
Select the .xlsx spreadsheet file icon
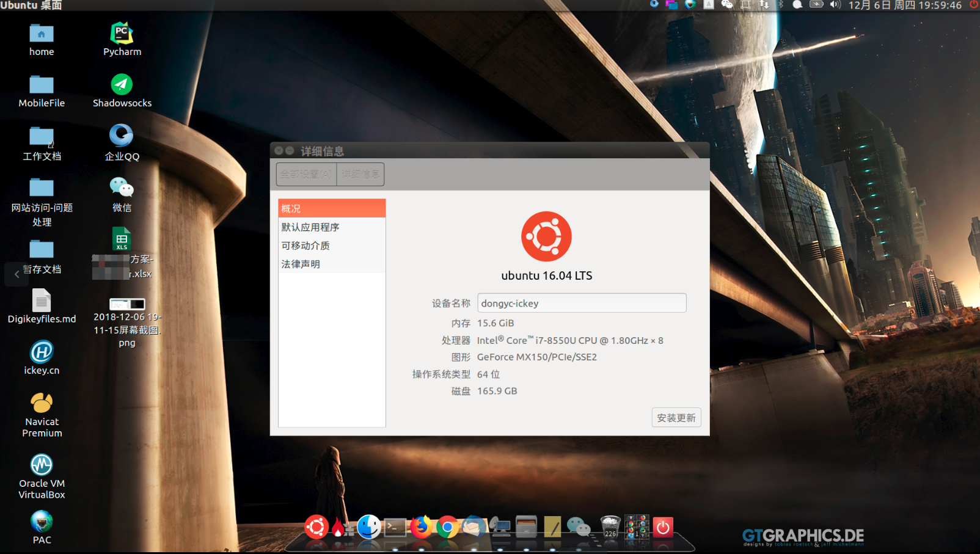pos(122,239)
